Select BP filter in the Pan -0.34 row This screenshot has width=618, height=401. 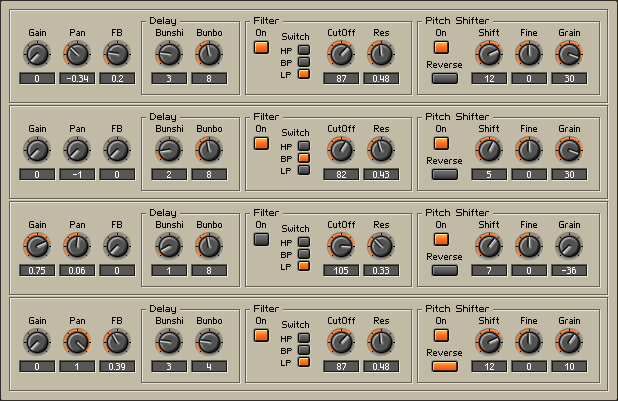(x=304, y=62)
